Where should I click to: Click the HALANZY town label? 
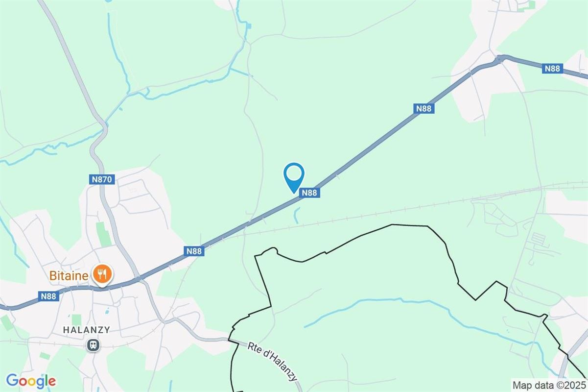point(87,330)
